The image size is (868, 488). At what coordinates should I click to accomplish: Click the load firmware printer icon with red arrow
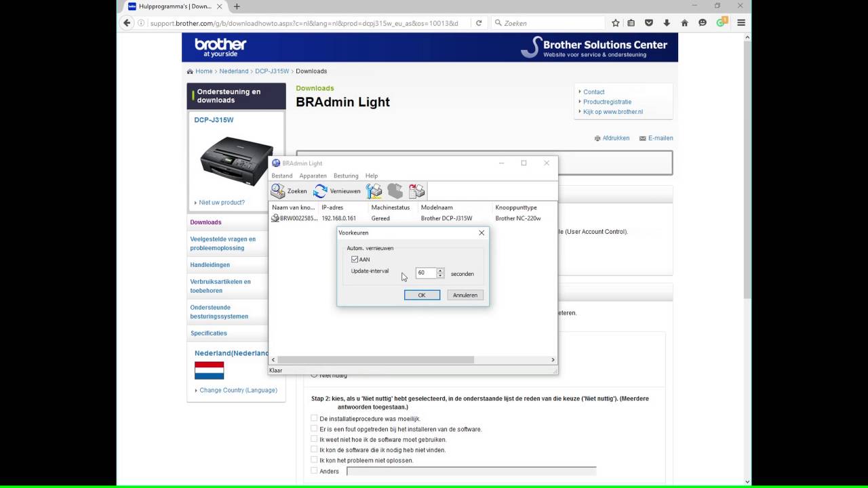tap(416, 191)
